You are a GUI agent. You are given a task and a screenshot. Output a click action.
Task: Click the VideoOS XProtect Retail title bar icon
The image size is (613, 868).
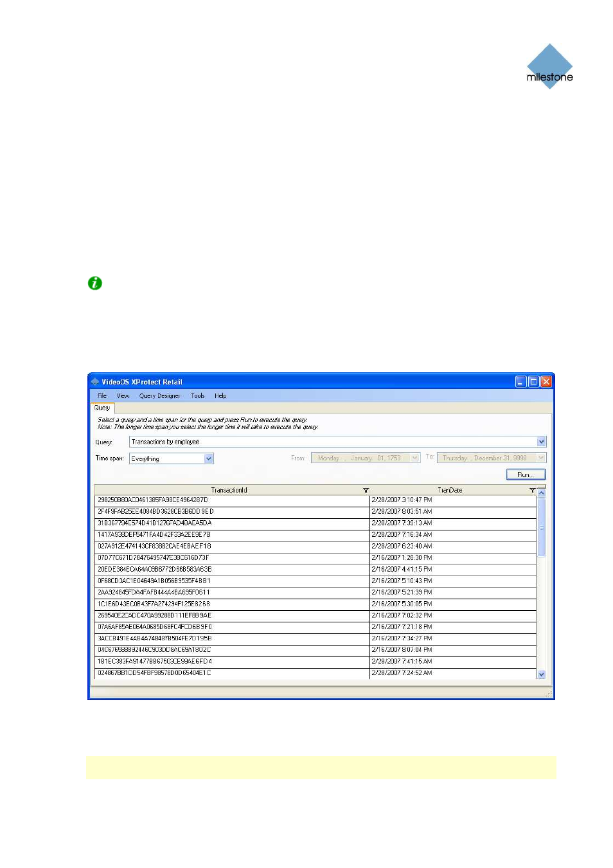[95, 382]
